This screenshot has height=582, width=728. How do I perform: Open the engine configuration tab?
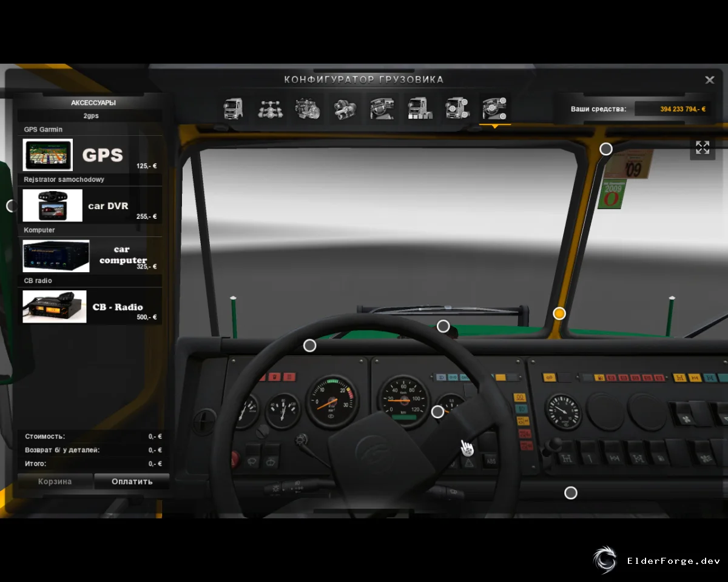click(308, 109)
